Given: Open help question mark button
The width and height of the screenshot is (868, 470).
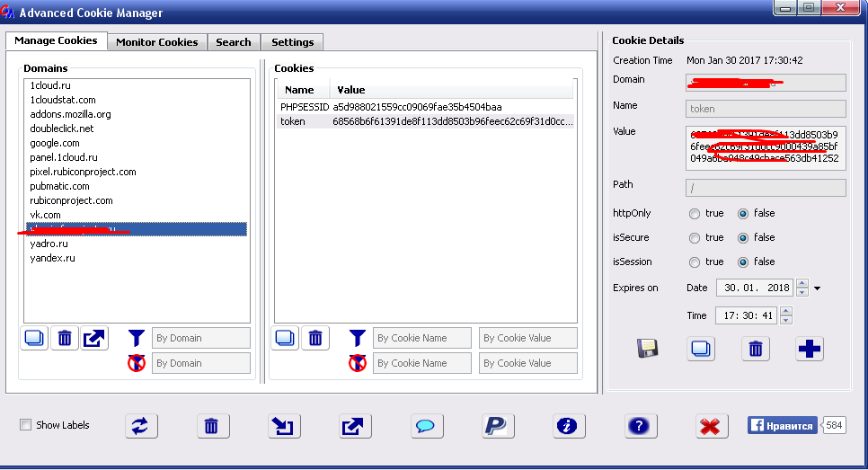Looking at the screenshot, I should pos(641,426).
